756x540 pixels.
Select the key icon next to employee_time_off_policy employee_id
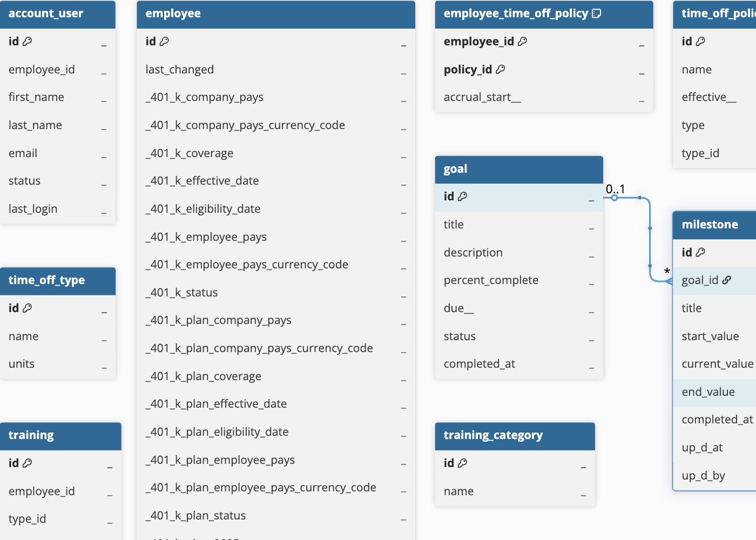(522, 41)
